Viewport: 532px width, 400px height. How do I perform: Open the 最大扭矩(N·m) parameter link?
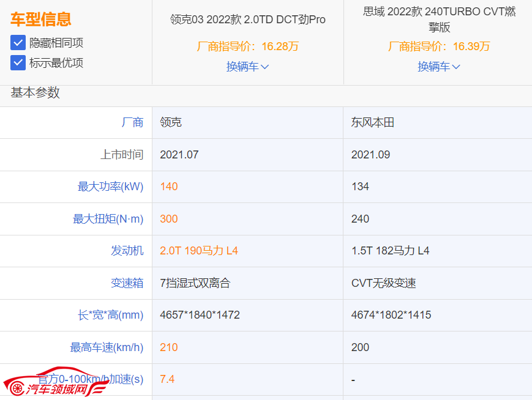(108, 218)
